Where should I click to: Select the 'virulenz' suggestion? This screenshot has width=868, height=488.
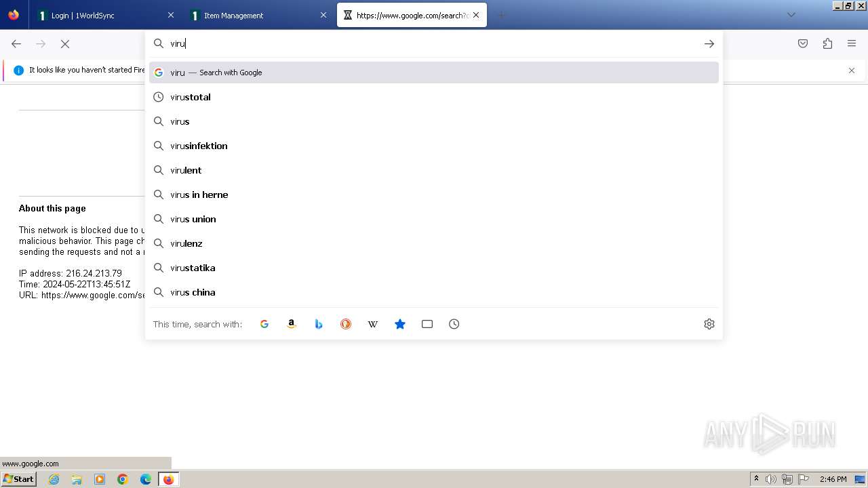click(434, 243)
